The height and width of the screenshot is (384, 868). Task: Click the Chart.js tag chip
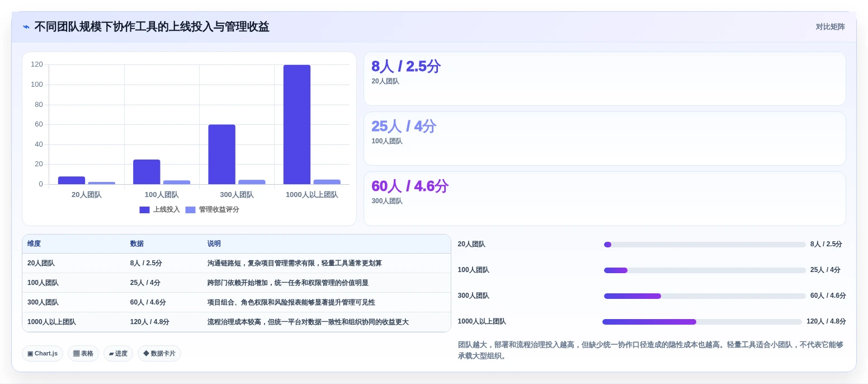[43, 354]
